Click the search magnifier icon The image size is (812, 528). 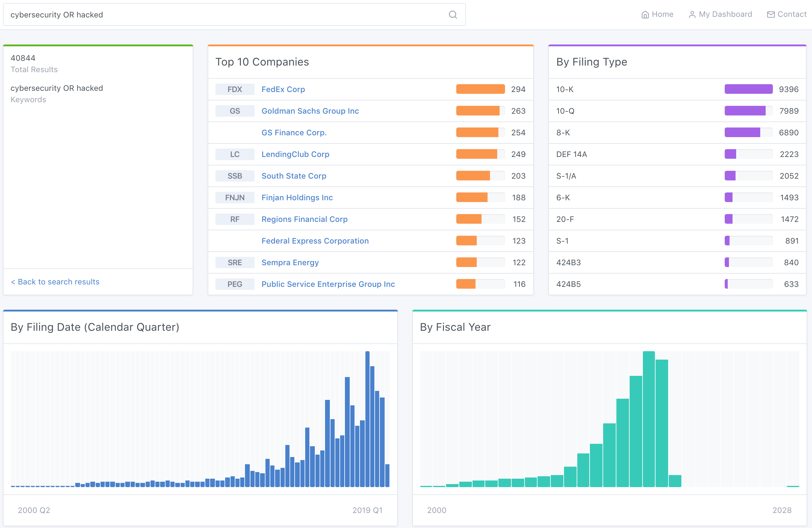tap(453, 15)
